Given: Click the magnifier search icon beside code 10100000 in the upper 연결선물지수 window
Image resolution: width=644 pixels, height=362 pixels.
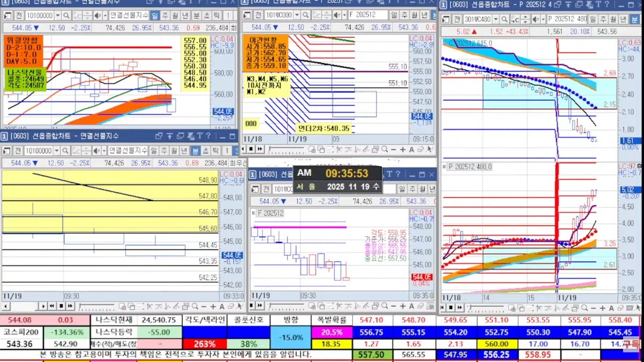Looking at the screenshot, I should (66, 16).
